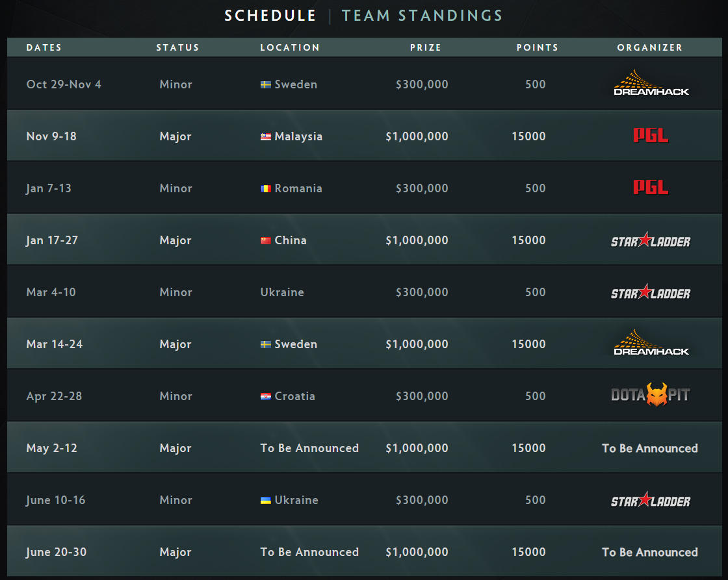Click the Romania flag icon
The image size is (728, 580).
tap(266, 188)
